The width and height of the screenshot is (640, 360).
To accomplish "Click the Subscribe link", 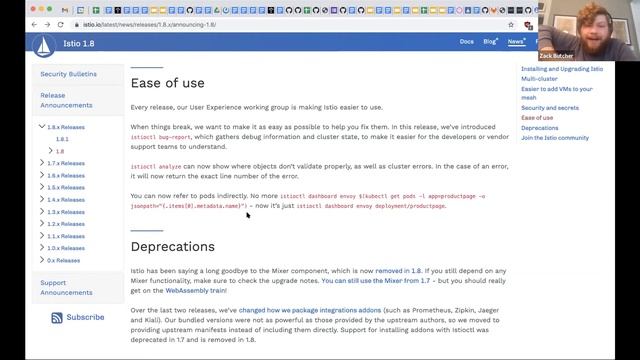I will pyautogui.click(x=85, y=317).
